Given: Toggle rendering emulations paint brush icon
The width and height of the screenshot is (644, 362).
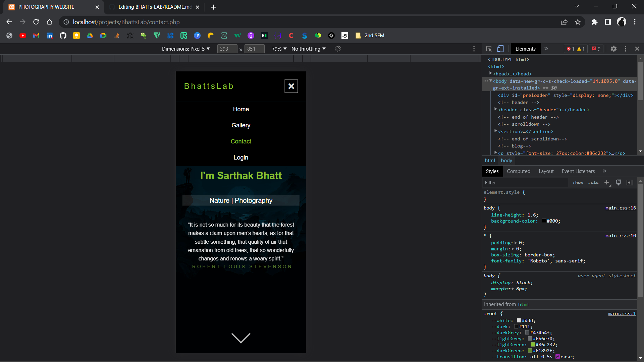Looking at the screenshot, I should tap(619, 183).
